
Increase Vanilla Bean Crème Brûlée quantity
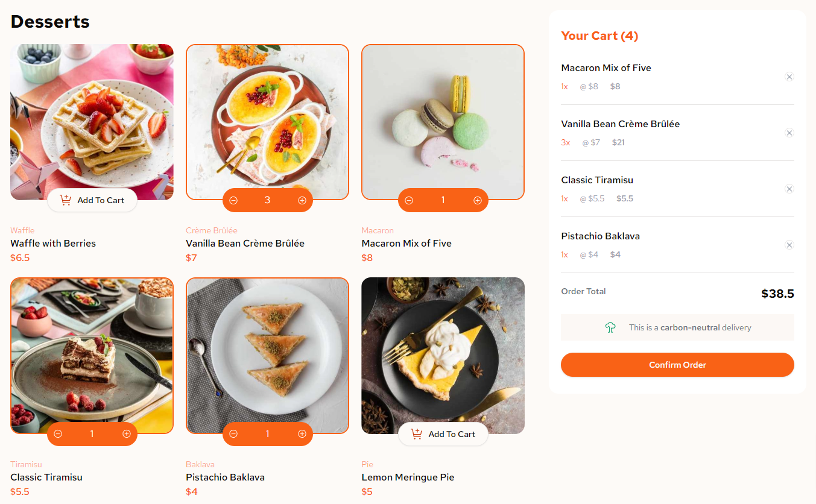[x=302, y=201]
